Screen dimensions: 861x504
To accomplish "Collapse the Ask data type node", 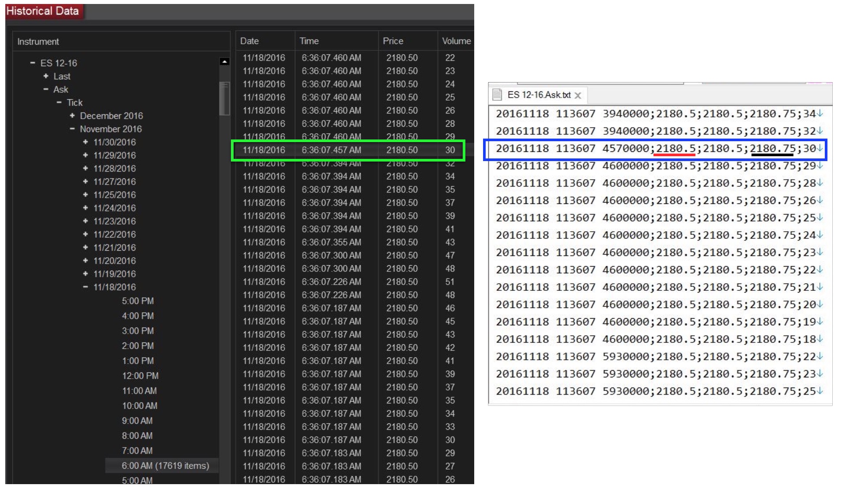I will (45, 90).
